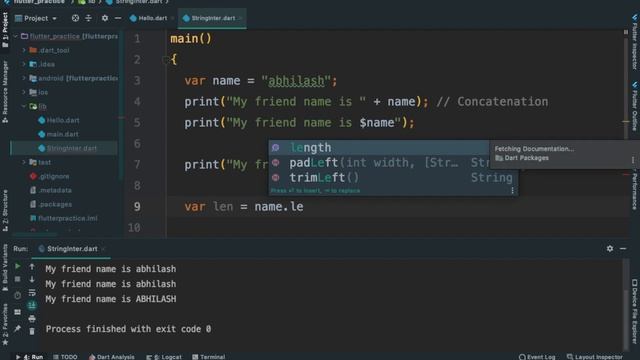Open Run panel gear settings
The height and width of the screenshot is (360, 640).
(x=610, y=248)
